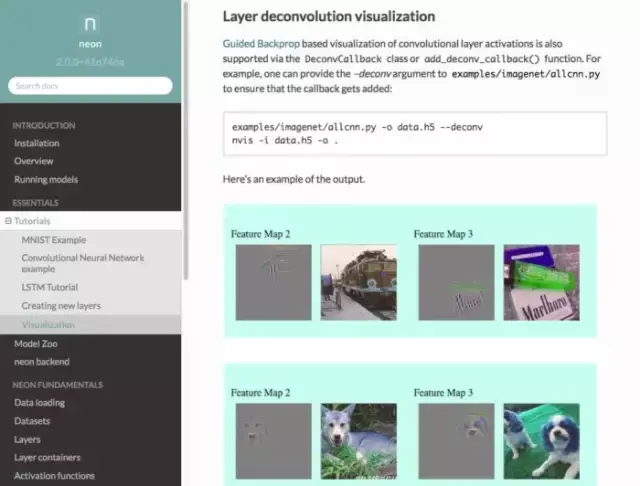Open the version number link under neon
Viewport: 640px width, 486px height.
click(90, 62)
